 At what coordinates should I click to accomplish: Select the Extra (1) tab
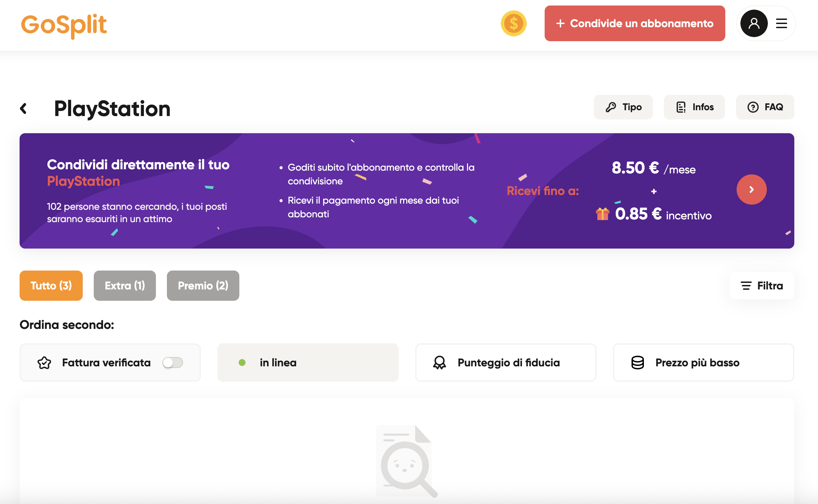coord(125,286)
